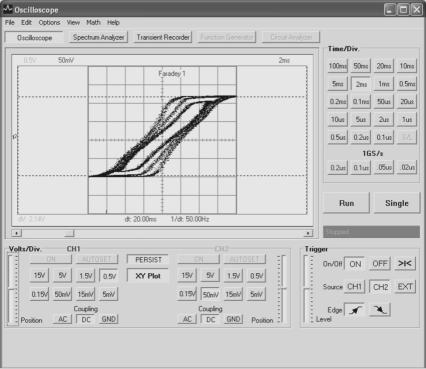Screen dimensions: 426x369
Task: Set trigger source to CH2
Action: point(380,287)
